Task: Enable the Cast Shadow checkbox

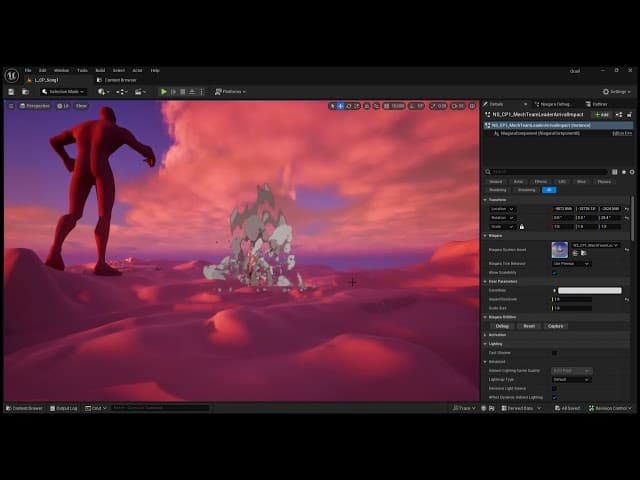Action: (x=555, y=353)
